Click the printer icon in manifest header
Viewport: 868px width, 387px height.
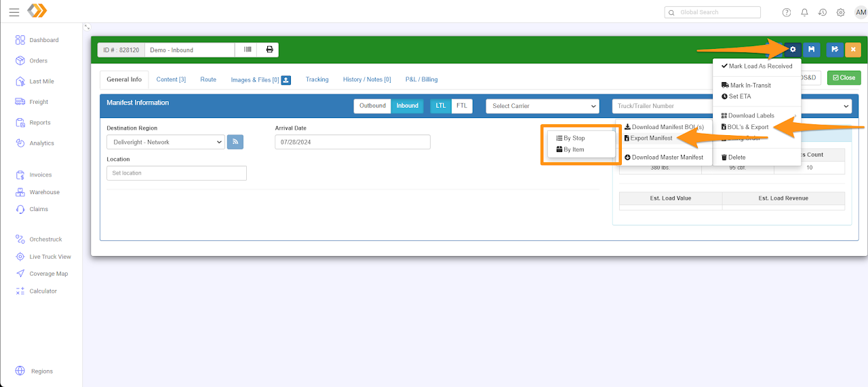pos(269,50)
